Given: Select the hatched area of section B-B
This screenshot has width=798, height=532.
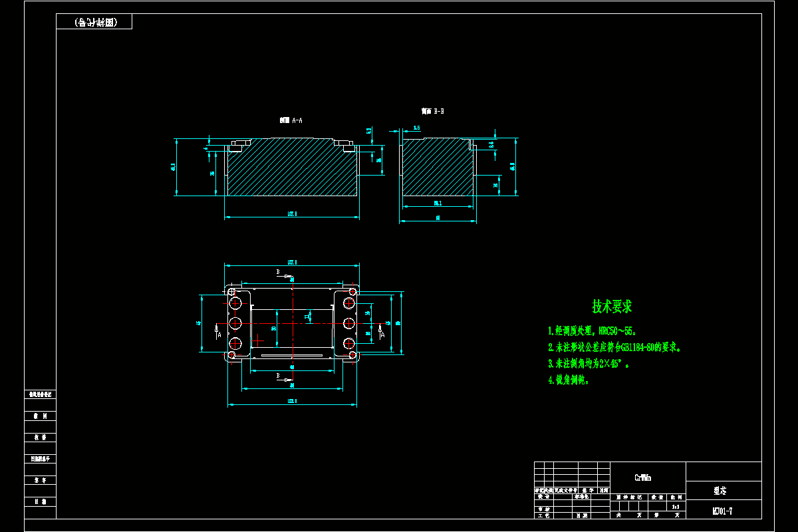Looking at the screenshot, I should [436, 168].
